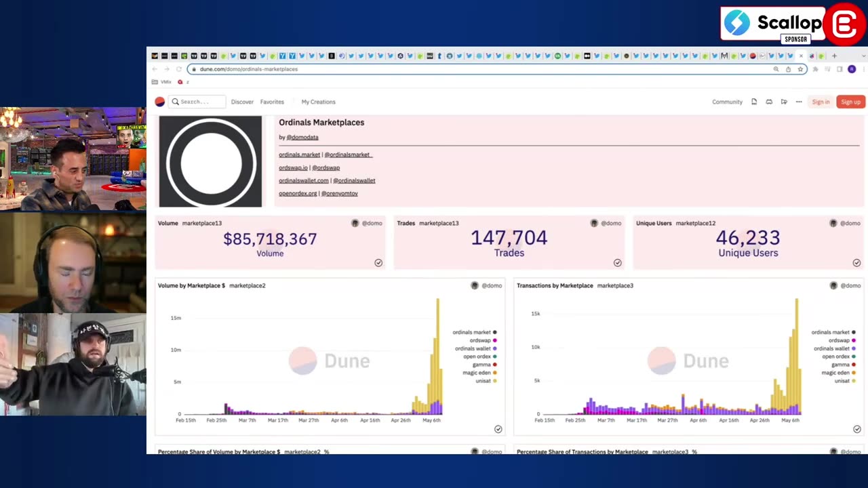Click the megaphone announcements icon in navbar

click(x=784, y=102)
